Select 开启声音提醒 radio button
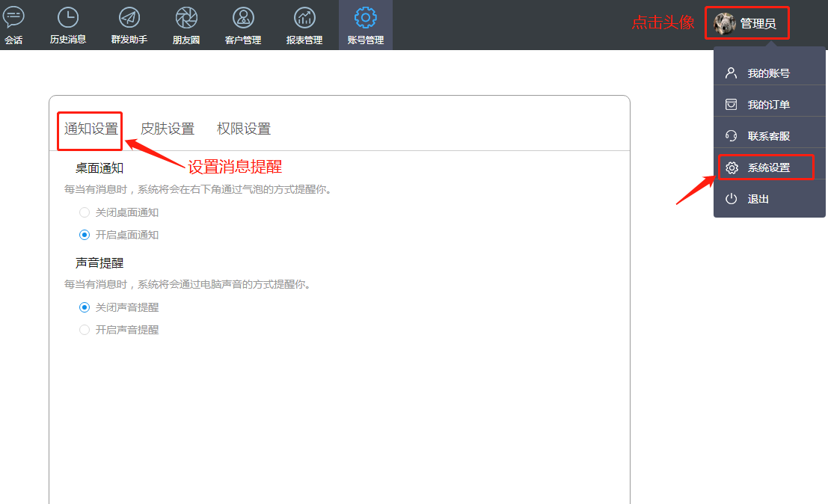The image size is (828, 504). pos(85,330)
